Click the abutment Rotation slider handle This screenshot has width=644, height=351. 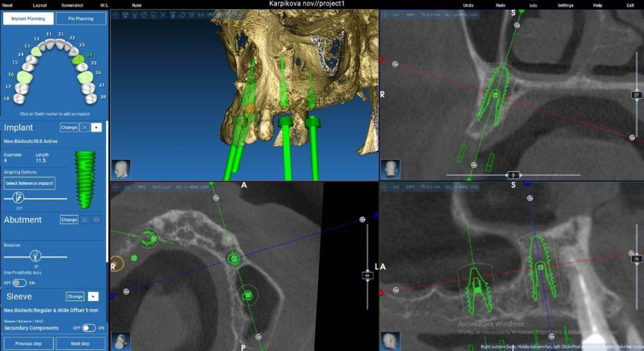(36, 255)
